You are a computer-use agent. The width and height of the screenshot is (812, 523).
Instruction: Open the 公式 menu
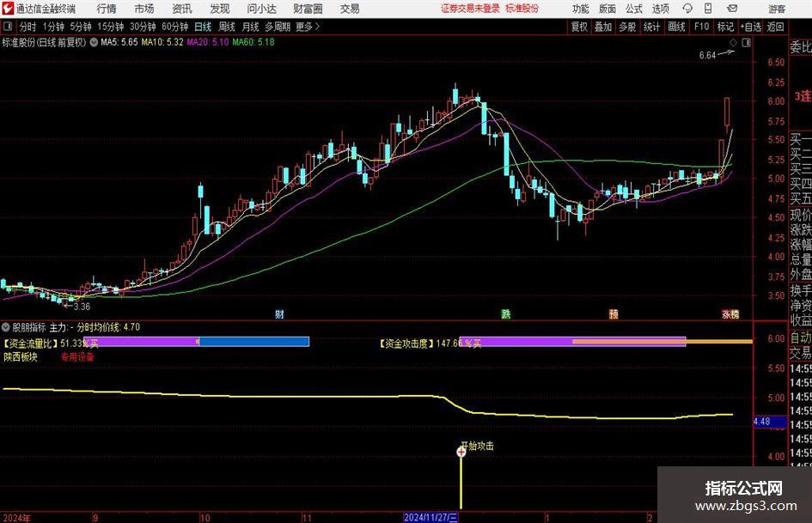pyautogui.click(x=634, y=9)
